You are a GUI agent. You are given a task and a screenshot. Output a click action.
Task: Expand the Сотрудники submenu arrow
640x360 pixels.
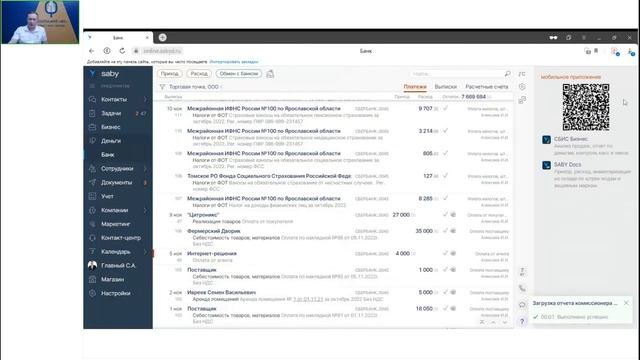[x=145, y=169]
